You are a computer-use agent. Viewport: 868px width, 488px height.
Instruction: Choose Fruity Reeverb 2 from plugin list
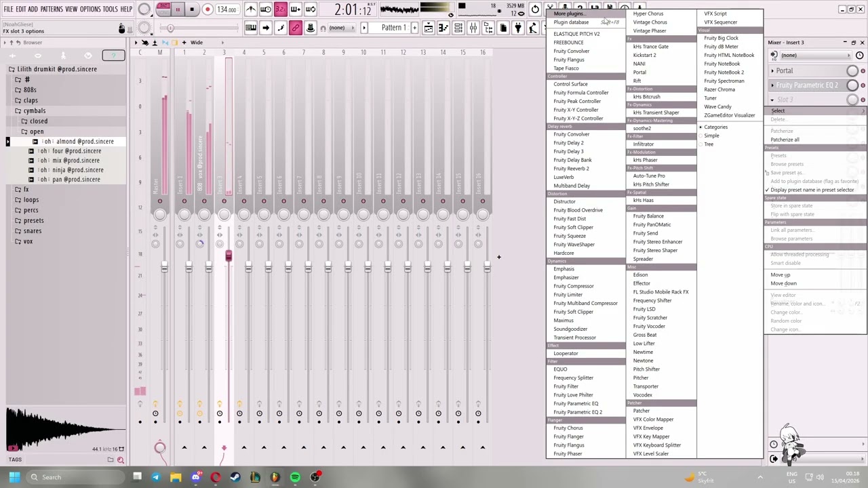point(571,169)
